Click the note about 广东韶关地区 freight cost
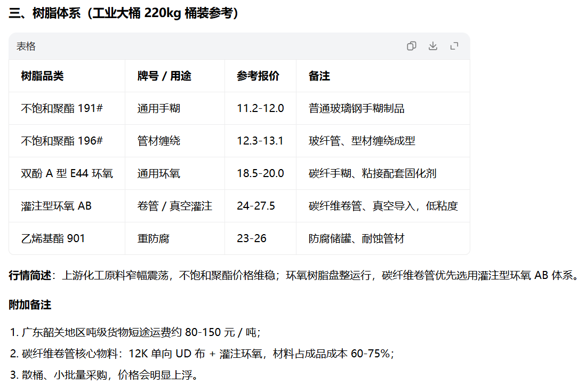The image size is (586, 392). [135, 332]
